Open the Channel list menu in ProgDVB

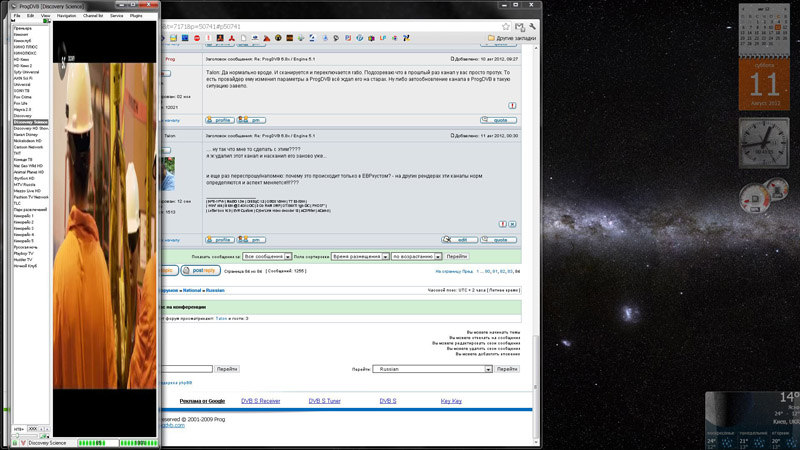[93, 16]
